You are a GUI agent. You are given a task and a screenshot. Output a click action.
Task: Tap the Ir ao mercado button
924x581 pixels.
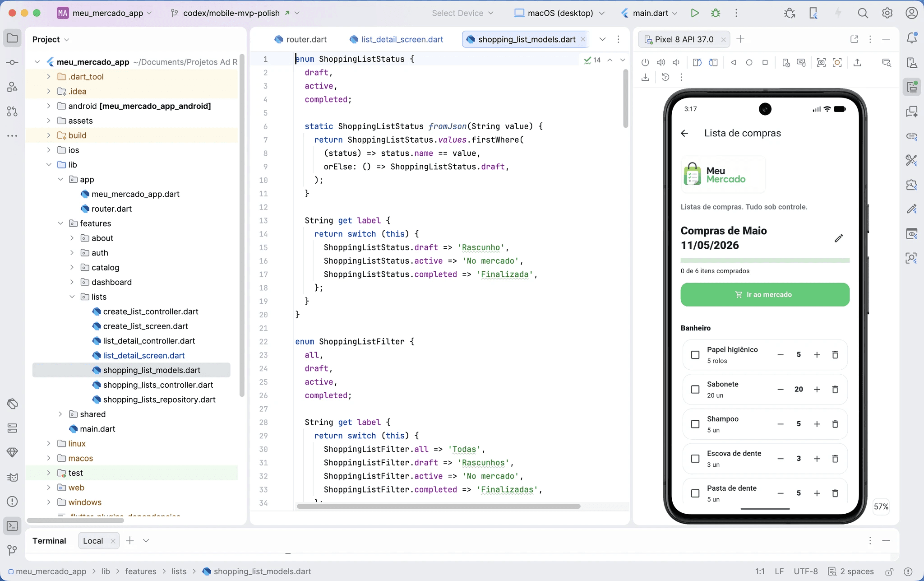click(x=765, y=294)
